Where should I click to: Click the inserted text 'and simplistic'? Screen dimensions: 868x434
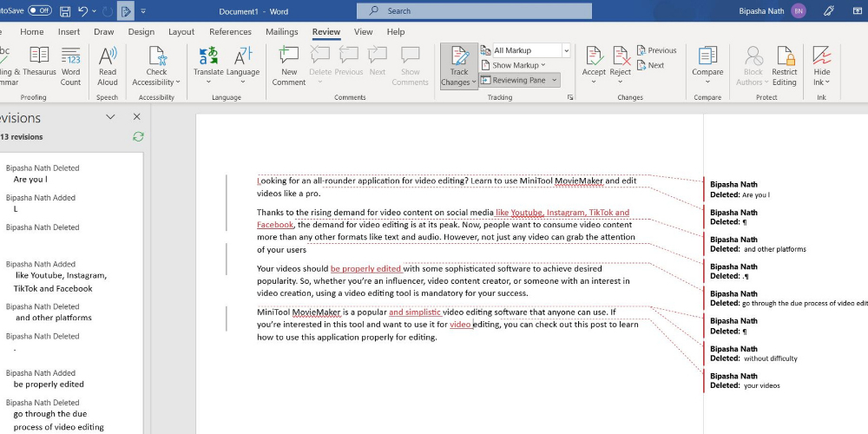point(414,312)
